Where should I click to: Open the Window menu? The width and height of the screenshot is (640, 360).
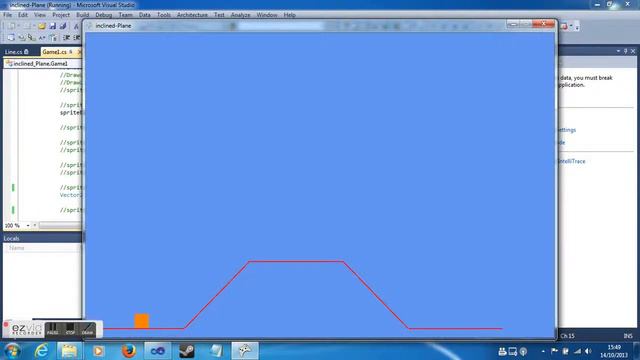[267, 15]
